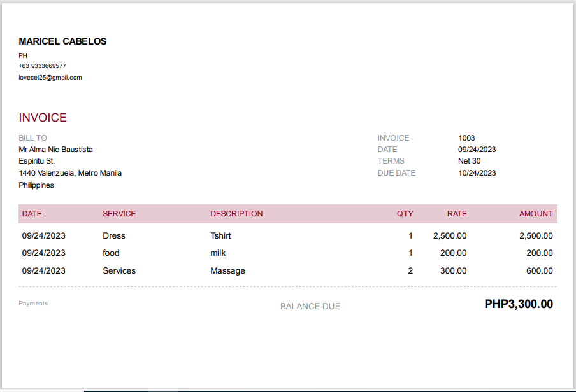Click the AMOUNT column header
576x392 pixels.
click(x=536, y=214)
